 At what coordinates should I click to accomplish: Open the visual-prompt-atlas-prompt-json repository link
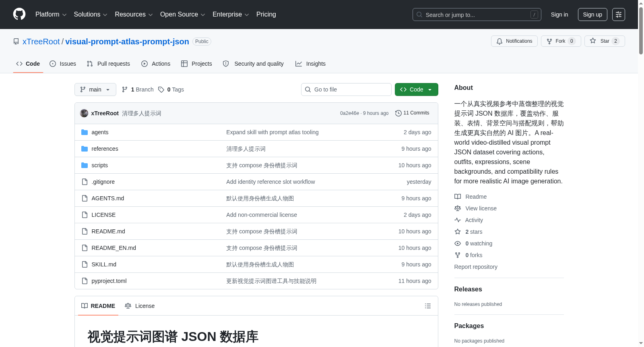pyautogui.click(x=127, y=42)
